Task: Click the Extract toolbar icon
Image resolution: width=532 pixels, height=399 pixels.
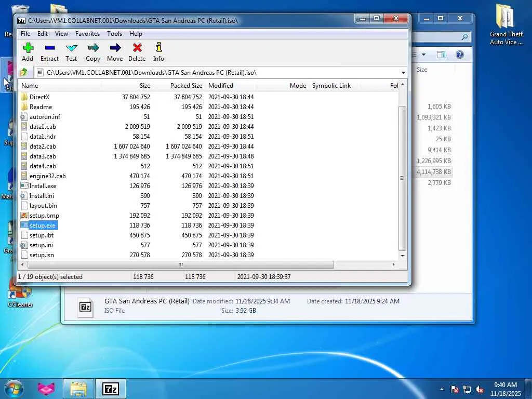Action: [49, 52]
